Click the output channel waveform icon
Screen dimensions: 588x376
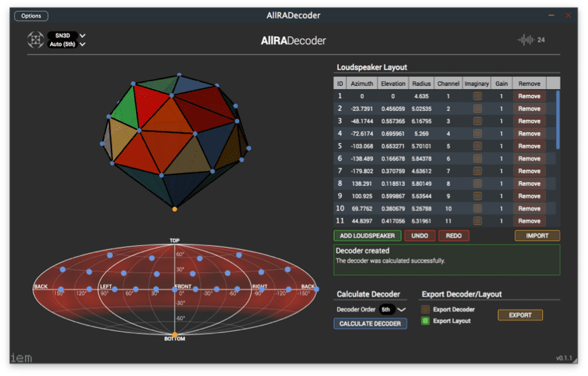coord(525,40)
